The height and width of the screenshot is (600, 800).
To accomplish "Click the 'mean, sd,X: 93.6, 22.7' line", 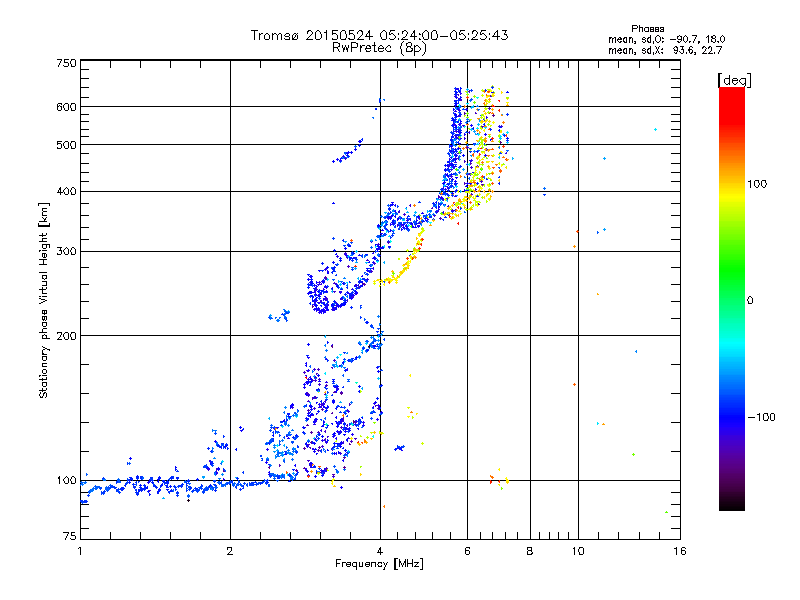I will 665,50.
